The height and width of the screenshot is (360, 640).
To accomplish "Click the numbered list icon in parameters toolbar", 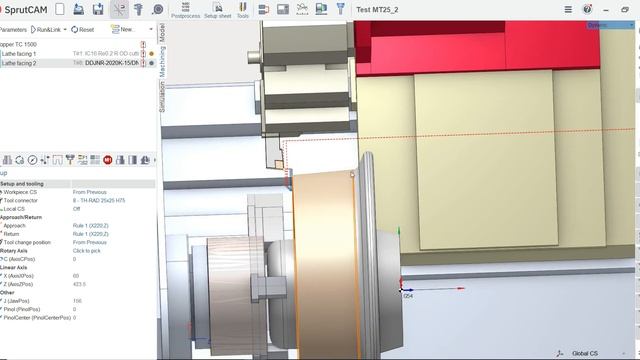I will pyautogui.click(x=82, y=160).
